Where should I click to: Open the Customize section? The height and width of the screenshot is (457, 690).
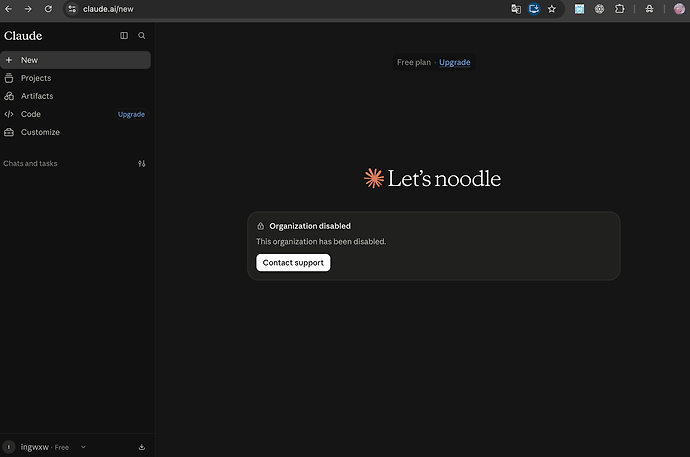tap(75, 132)
